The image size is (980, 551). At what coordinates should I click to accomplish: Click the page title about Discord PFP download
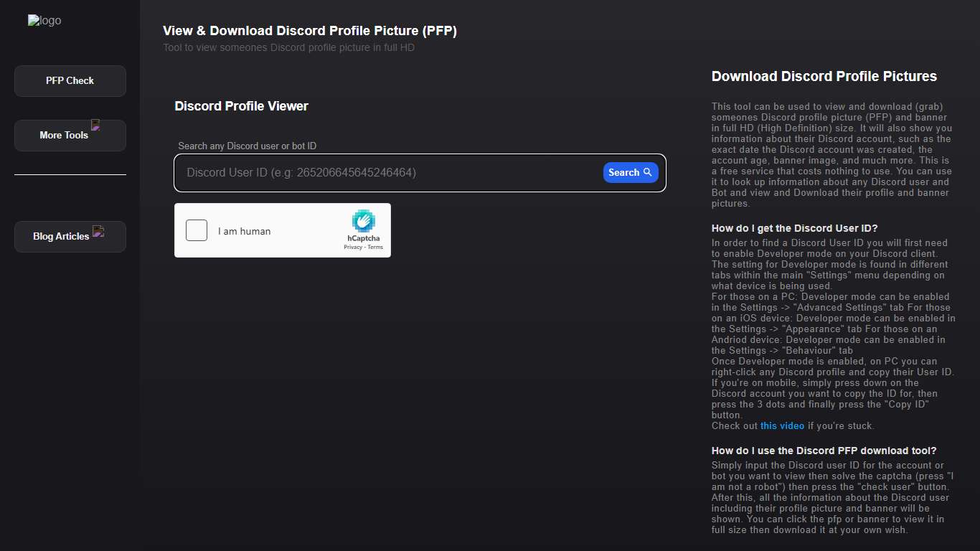tap(310, 31)
